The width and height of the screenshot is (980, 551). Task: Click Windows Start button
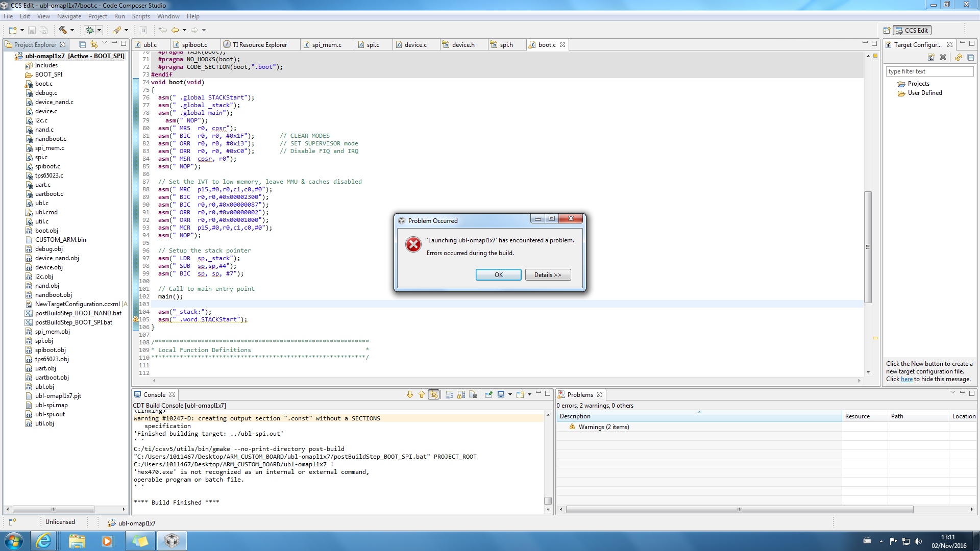pos(13,541)
